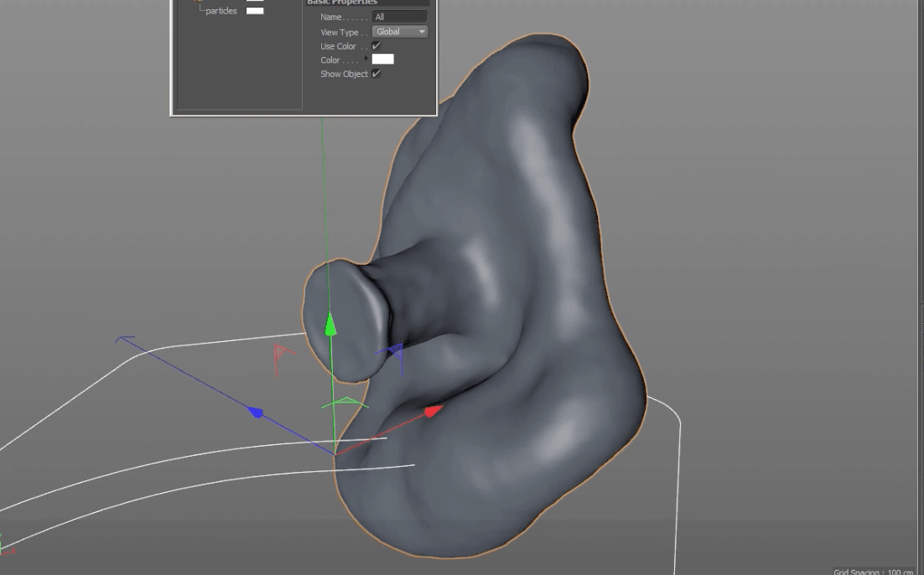This screenshot has width=924, height=575.
Task: Open the white Color swatch picker
Action: click(383, 59)
